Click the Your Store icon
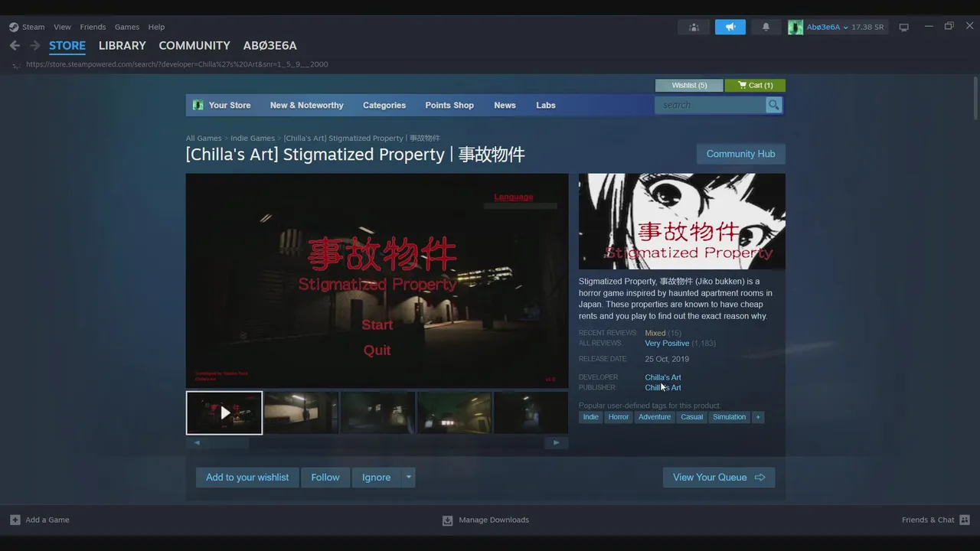This screenshot has width=980, height=551. point(198,105)
